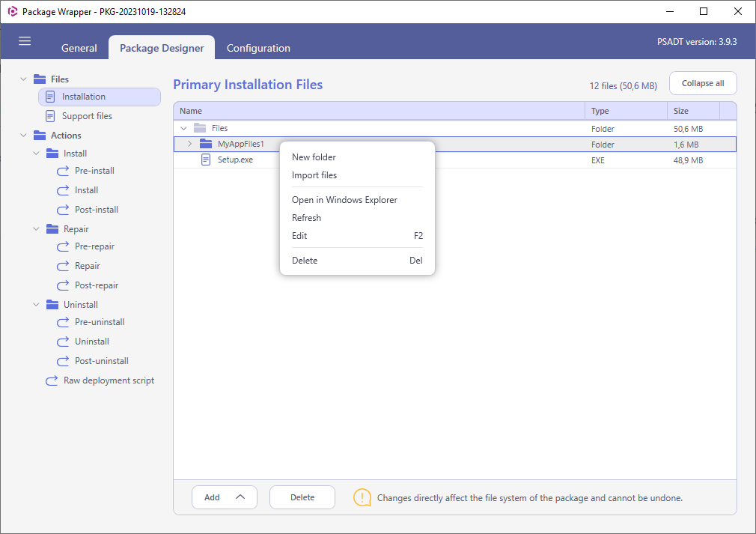This screenshot has width=756, height=534.
Task: Click the Pre-install arrow icon
Action: tap(63, 171)
